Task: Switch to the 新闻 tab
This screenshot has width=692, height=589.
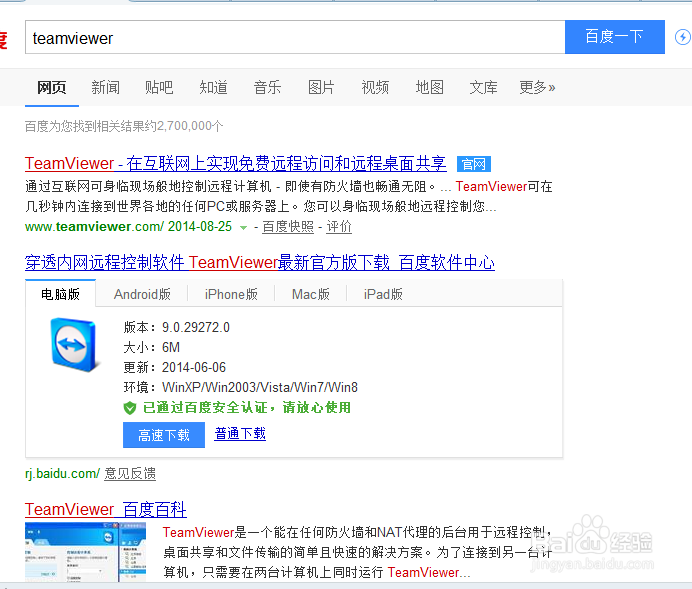Action: coord(105,87)
